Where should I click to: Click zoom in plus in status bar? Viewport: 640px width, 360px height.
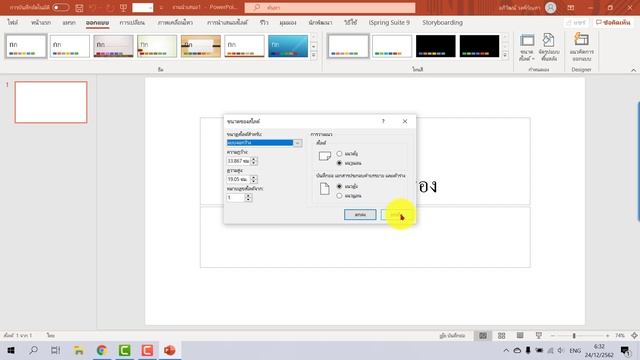pos(607,336)
